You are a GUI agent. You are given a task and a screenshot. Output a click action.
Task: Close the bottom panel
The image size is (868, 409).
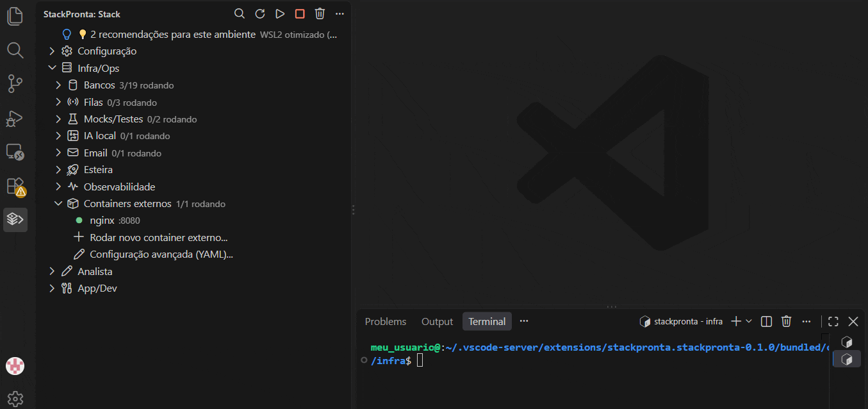[853, 321]
